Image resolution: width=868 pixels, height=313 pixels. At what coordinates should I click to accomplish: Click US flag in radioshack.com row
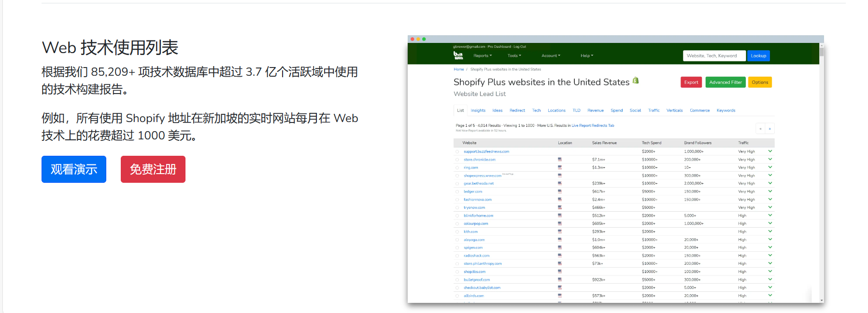(560, 256)
